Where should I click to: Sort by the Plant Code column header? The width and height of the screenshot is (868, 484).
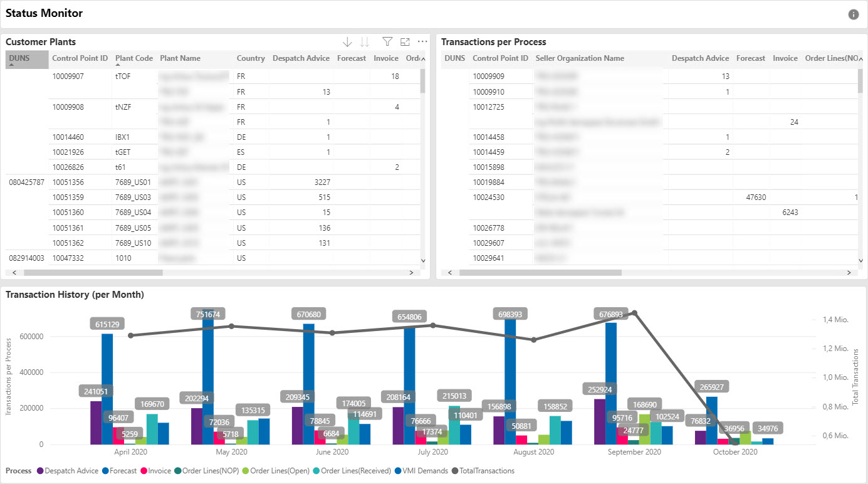point(134,58)
